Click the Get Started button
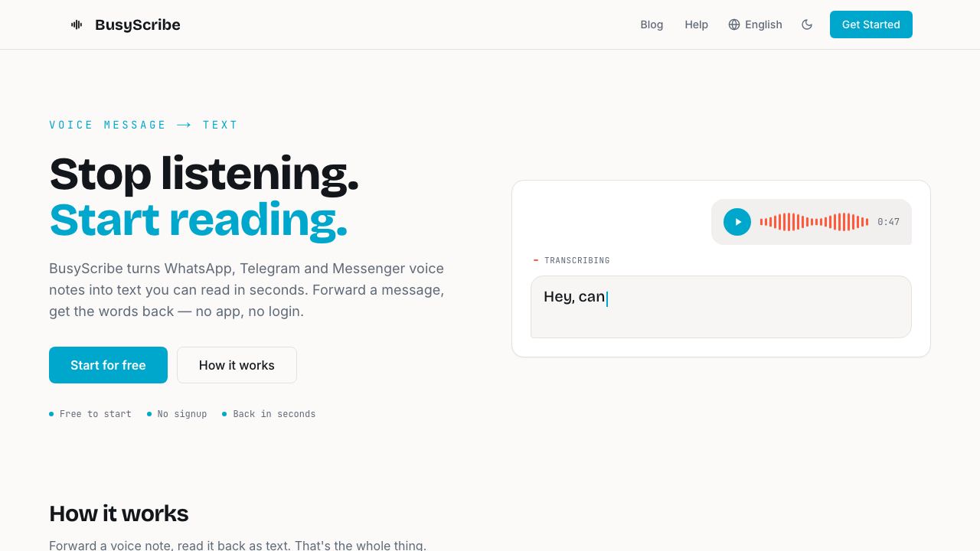The height and width of the screenshot is (551, 980). 871,24
